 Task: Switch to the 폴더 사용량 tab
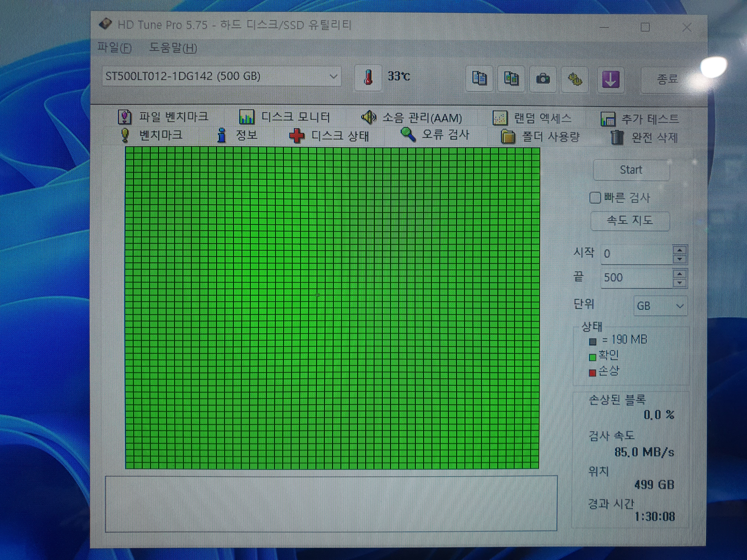click(x=540, y=137)
